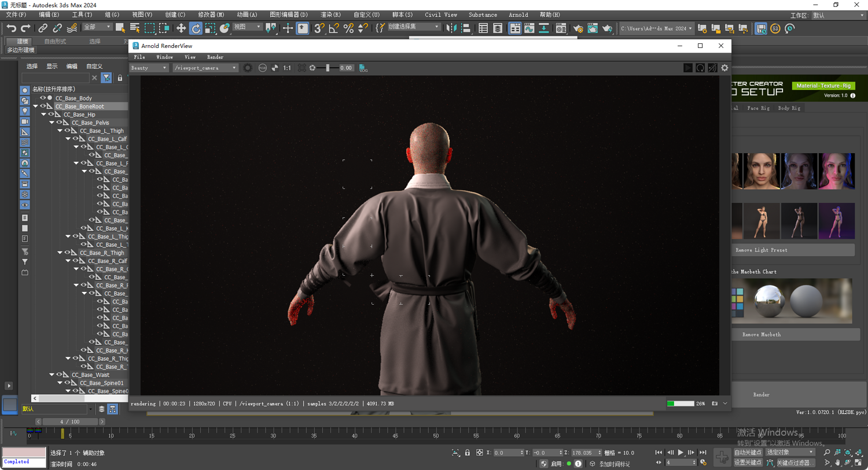Screen dimensions: 868x470
Task: Open RenderView File menu
Action: point(139,57)
